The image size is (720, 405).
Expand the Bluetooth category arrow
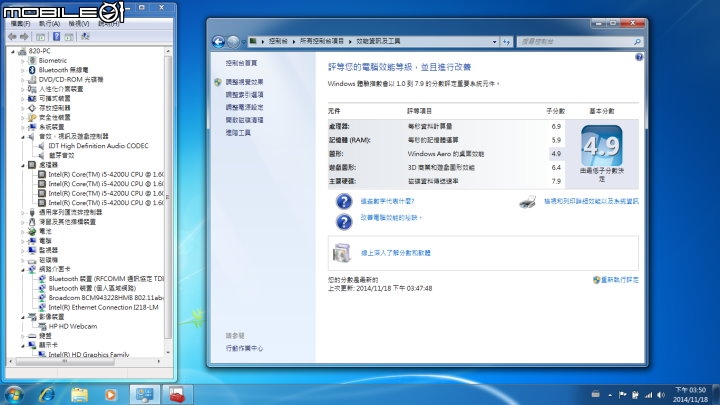pos(22,70)
